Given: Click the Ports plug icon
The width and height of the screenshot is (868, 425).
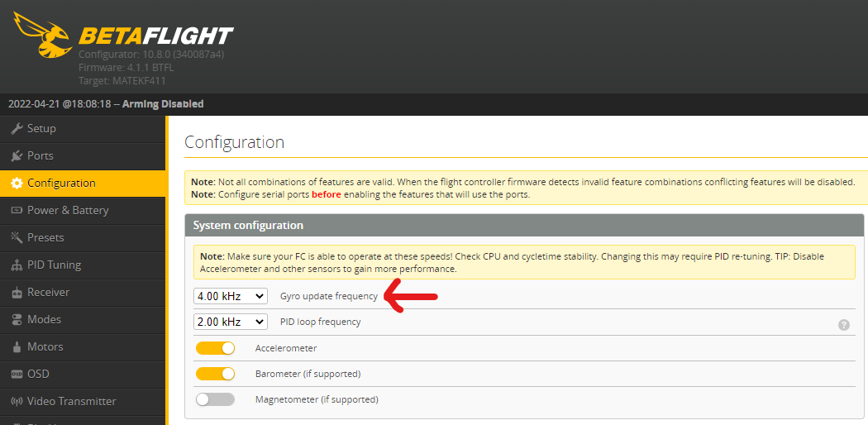Looking at the screenshot, I should [17, 156].
